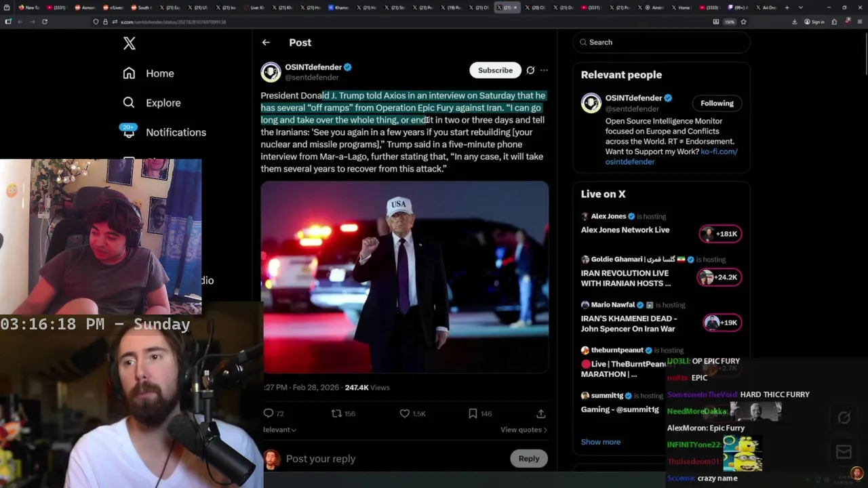Click the padlock site info icon
The height and width of the screenshot is (488, 868).
coord(105,22)
